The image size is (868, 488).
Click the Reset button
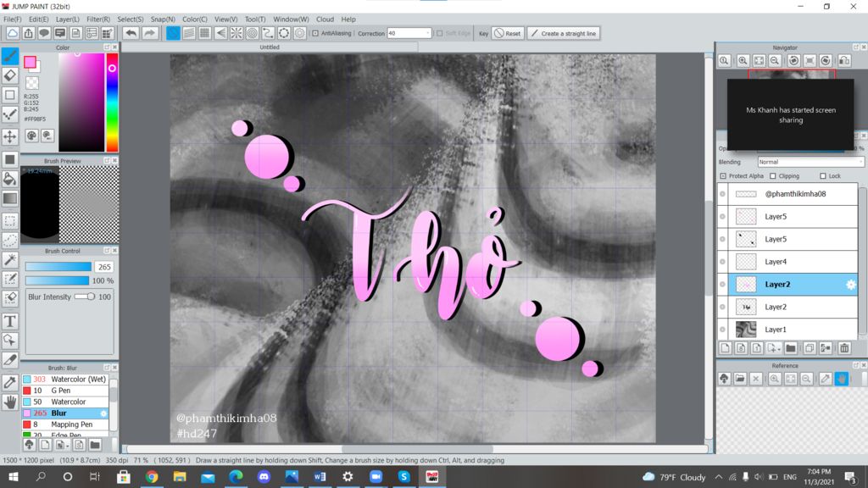[508, 33]
